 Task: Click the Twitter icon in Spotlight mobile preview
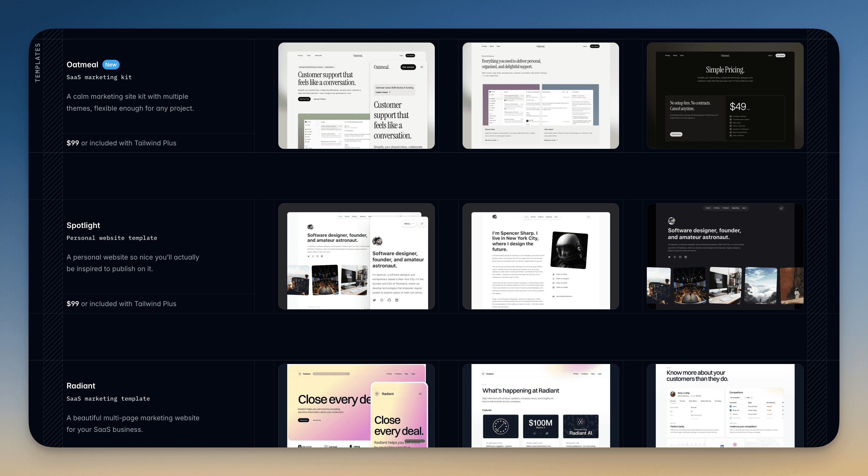pyautogui.click(x=374, y=300)
